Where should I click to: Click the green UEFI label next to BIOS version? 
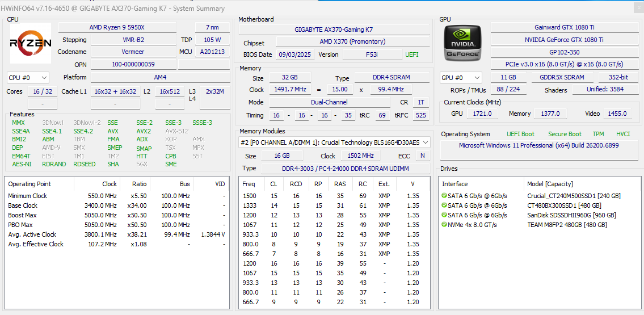(x=412, y=54)
